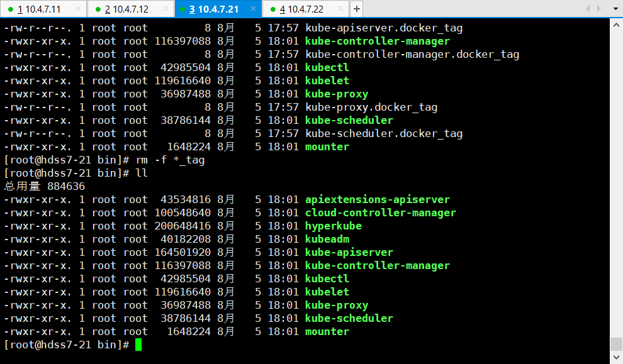Click the vertical scrollbar thumb

point(616,344)
